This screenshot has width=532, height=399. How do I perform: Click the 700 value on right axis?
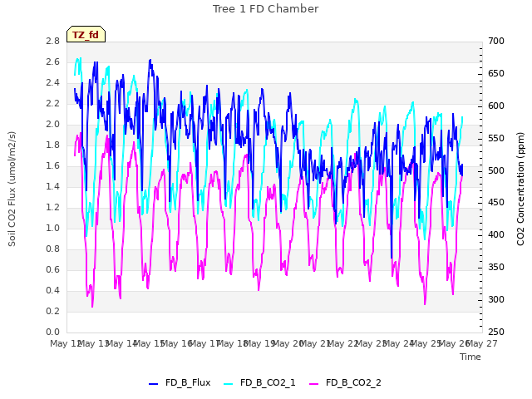click(496, 42)
